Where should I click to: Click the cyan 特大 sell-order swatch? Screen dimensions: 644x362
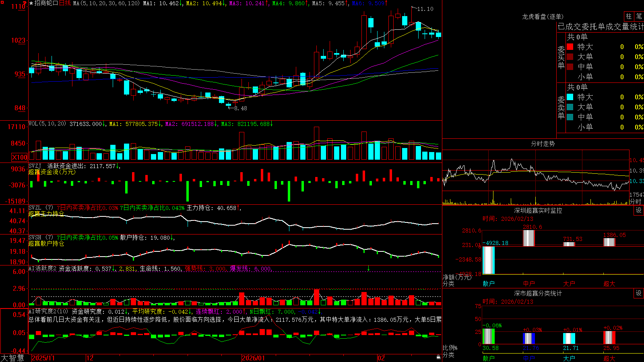pyautogui.click(x=570, y=97)
